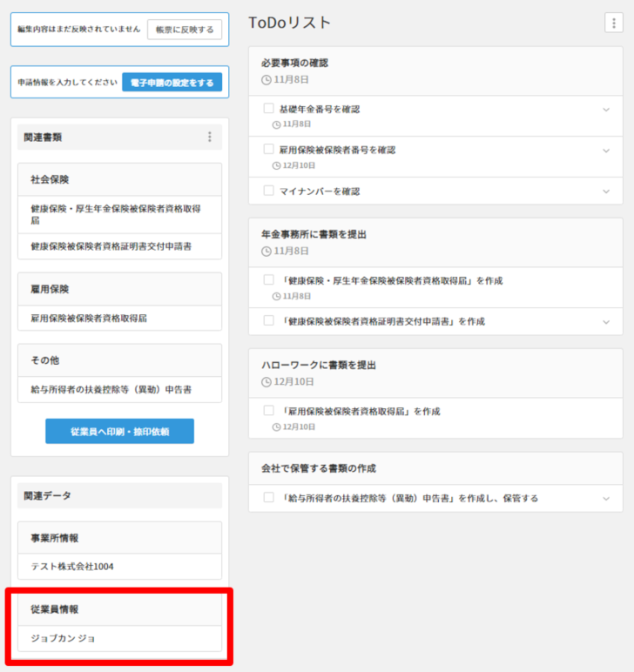Click 従業員へ印刷・捺印依頼 button

[x=119, y=431]
